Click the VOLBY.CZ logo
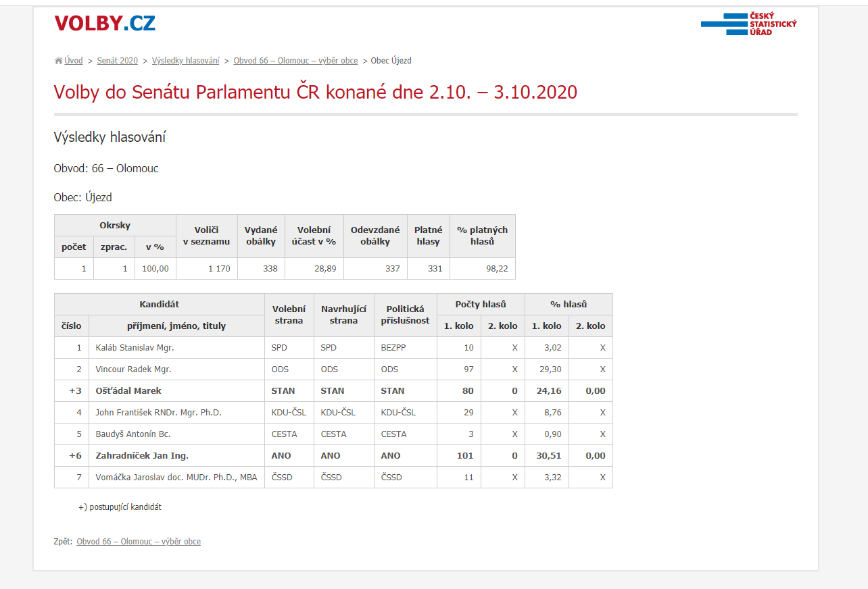This screenshot has height=589, width=868. click(105, 24)
